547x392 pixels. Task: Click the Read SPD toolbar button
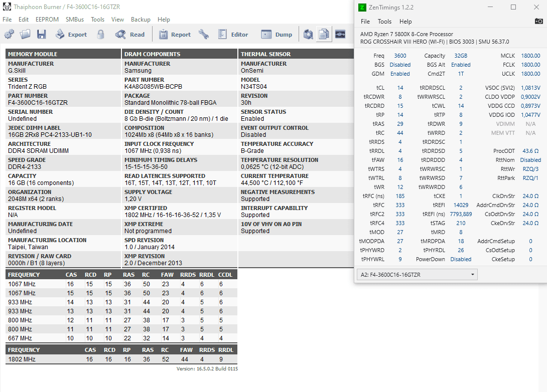(x=130, y=34)
